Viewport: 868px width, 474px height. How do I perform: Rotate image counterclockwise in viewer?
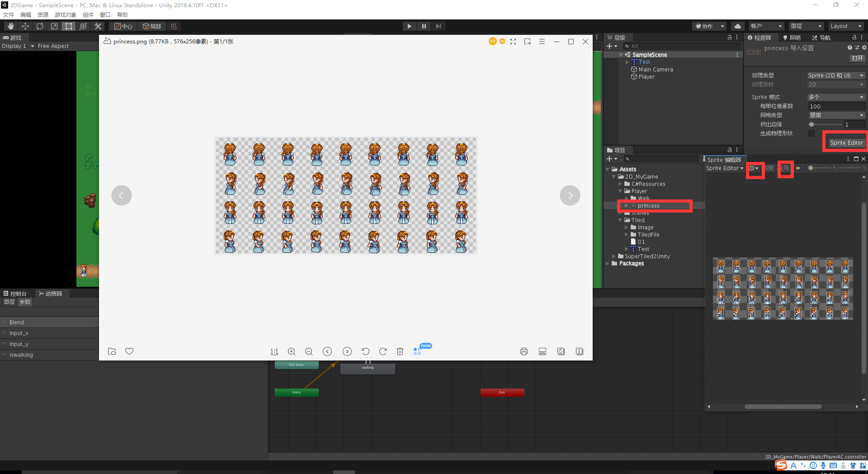pyautogui.click(x=365, y=351)
